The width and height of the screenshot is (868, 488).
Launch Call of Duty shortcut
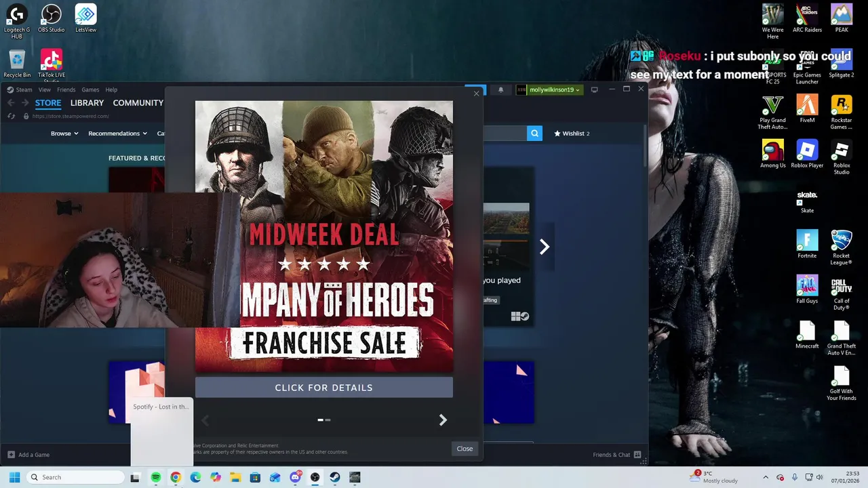[x=842, y=293]
